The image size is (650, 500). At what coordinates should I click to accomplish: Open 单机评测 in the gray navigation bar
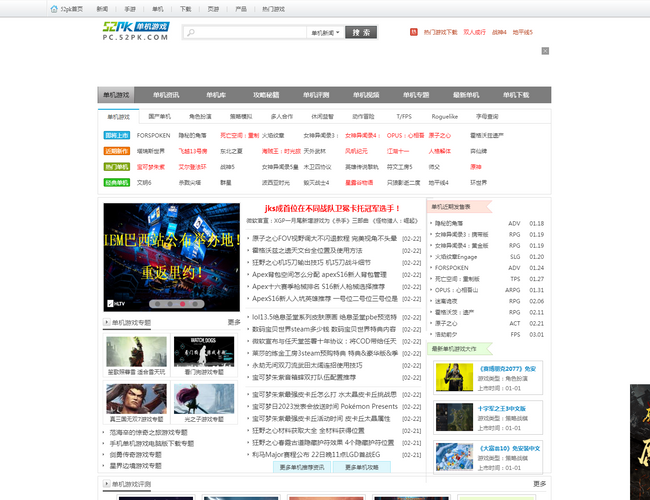click(316, 95)
